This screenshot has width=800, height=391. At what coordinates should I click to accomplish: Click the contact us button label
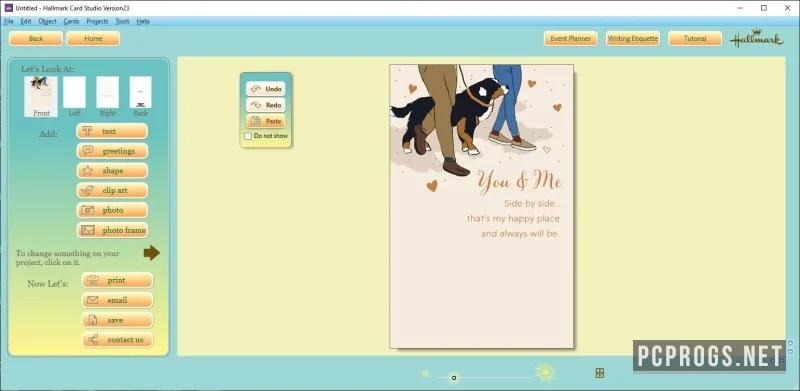pyautogui.click(x=125, y=339)
